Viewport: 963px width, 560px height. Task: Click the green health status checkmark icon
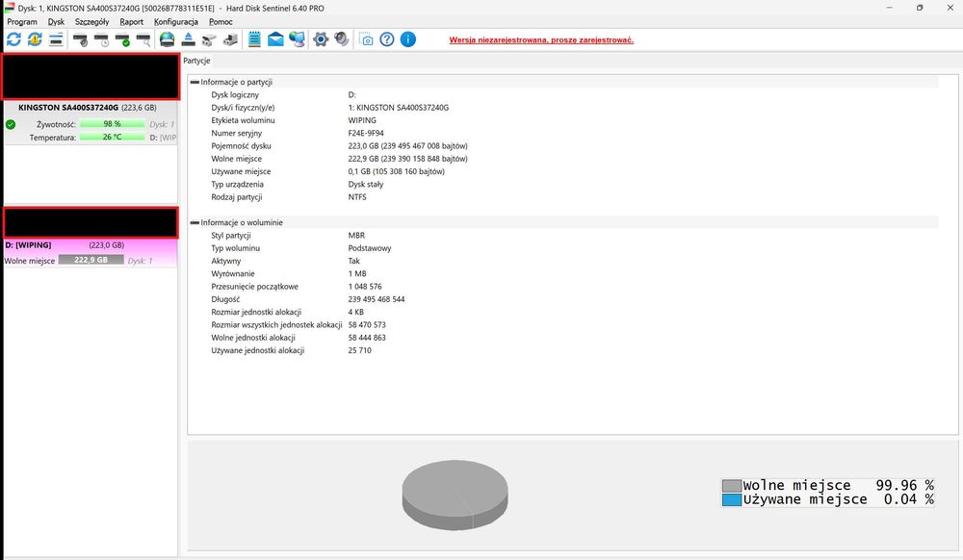click(x=11, y=124)
